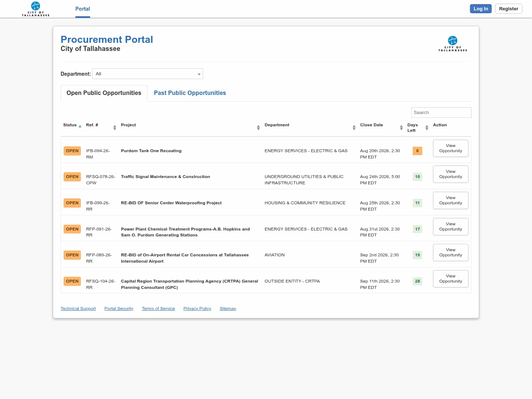The height and width of the screenshot is (399, 532).
Task: View Opportunity for Senior Center Waterproofing Project
Action: point(451,200)
